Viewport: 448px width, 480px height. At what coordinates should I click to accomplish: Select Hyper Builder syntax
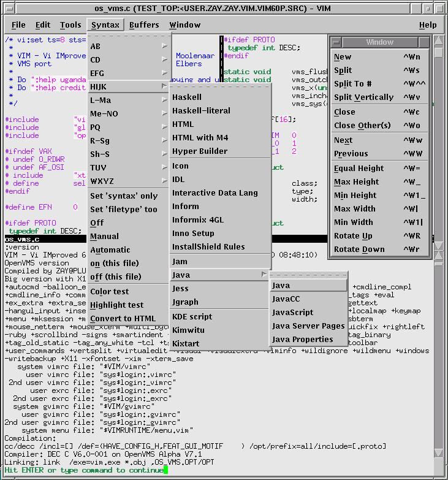pyautogui.click(x=220, y=151)
